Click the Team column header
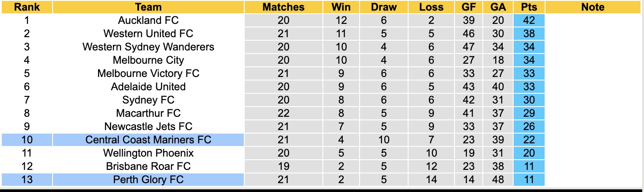 (148, 7)
